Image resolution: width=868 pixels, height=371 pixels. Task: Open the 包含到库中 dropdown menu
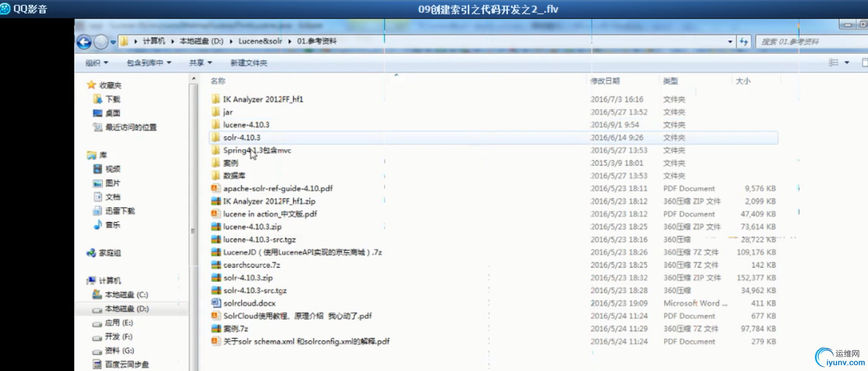[149, 63]
